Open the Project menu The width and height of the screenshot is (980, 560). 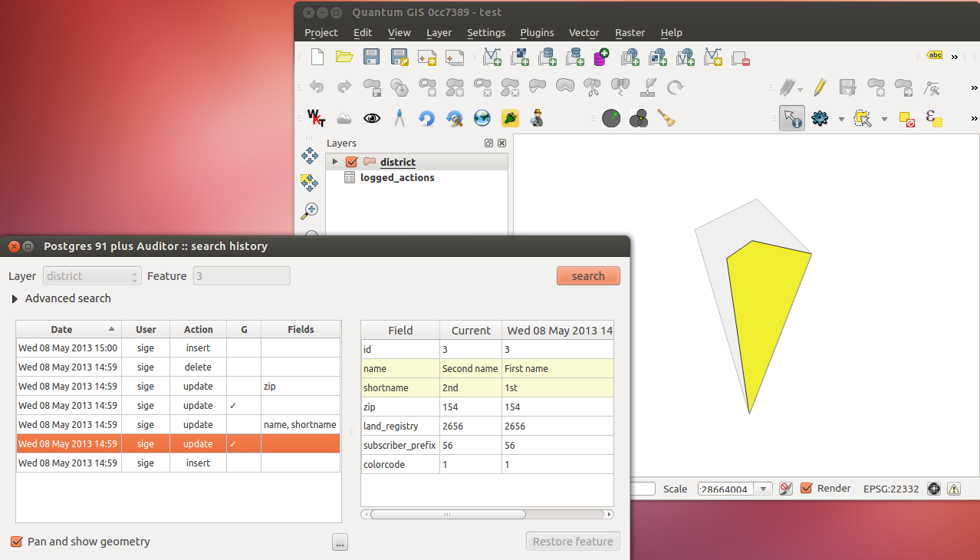321,32
